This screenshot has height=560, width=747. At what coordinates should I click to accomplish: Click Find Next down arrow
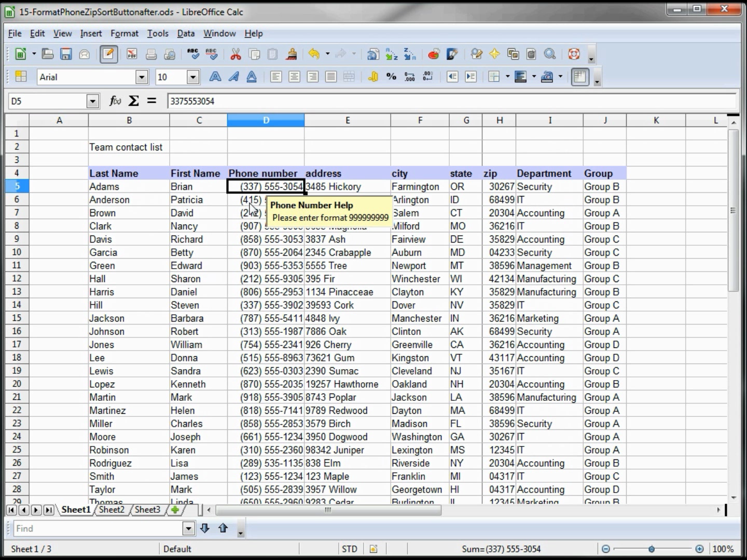[x=205, y=528]
